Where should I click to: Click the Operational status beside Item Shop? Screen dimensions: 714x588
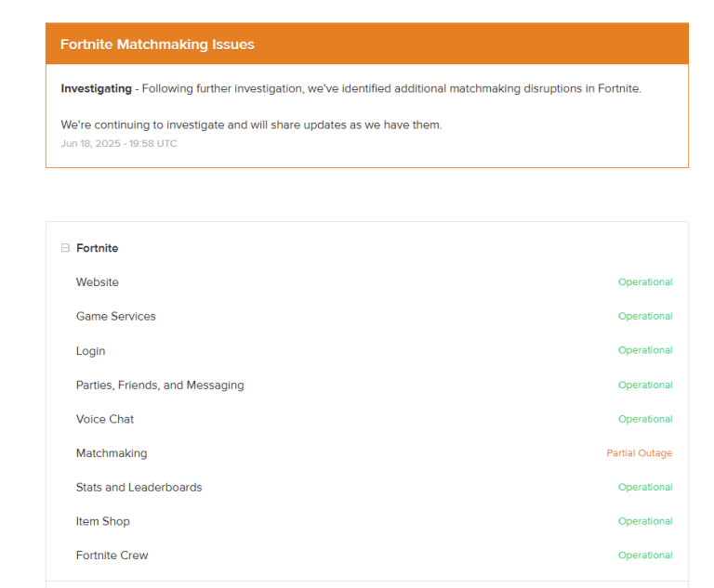click(x=645, y=521)
